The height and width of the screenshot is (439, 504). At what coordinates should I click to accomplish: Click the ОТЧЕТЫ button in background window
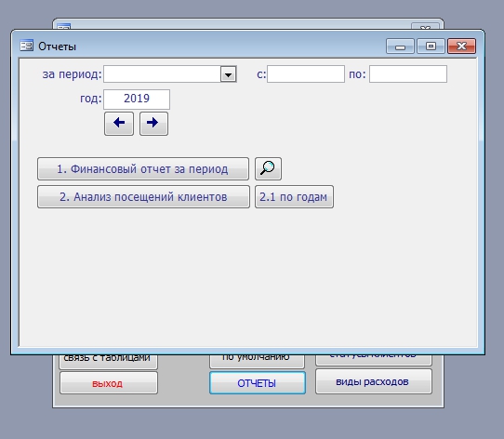(x=258, y=382)
